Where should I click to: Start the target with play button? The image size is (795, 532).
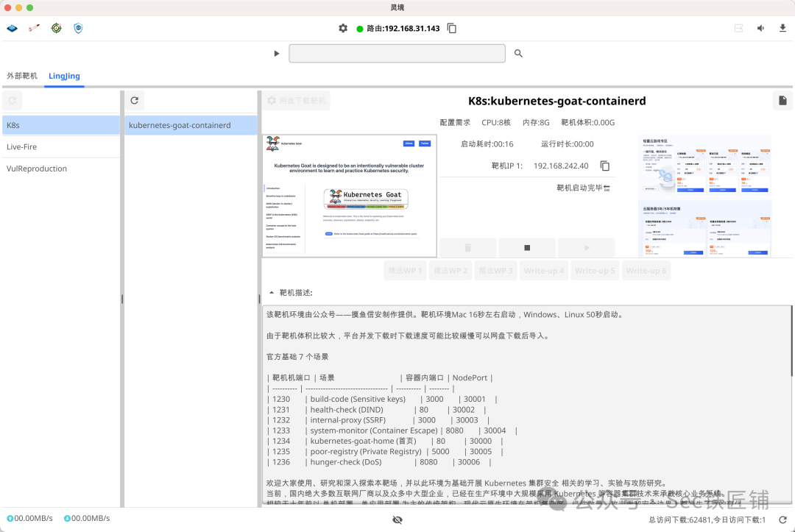pos(587,248)
